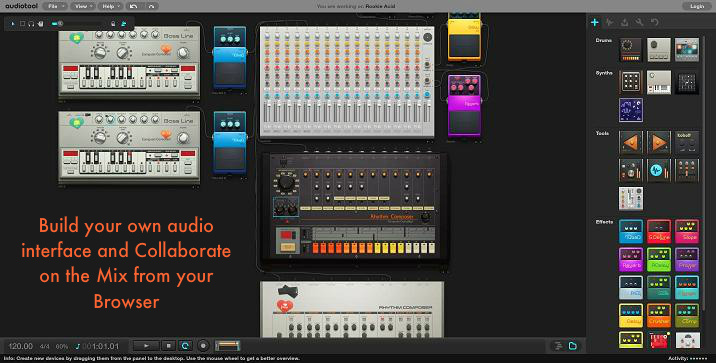Add the dark Synths device
Screen dimensions: 716x363
(x=687, y=82)
